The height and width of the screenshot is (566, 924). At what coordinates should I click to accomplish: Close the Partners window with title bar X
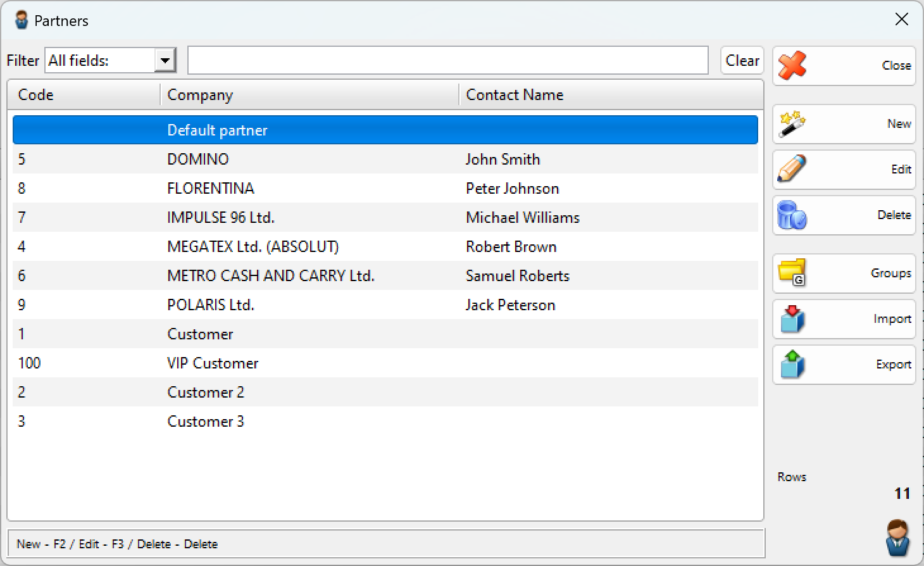pyautogui.click(x=902, y=20)
